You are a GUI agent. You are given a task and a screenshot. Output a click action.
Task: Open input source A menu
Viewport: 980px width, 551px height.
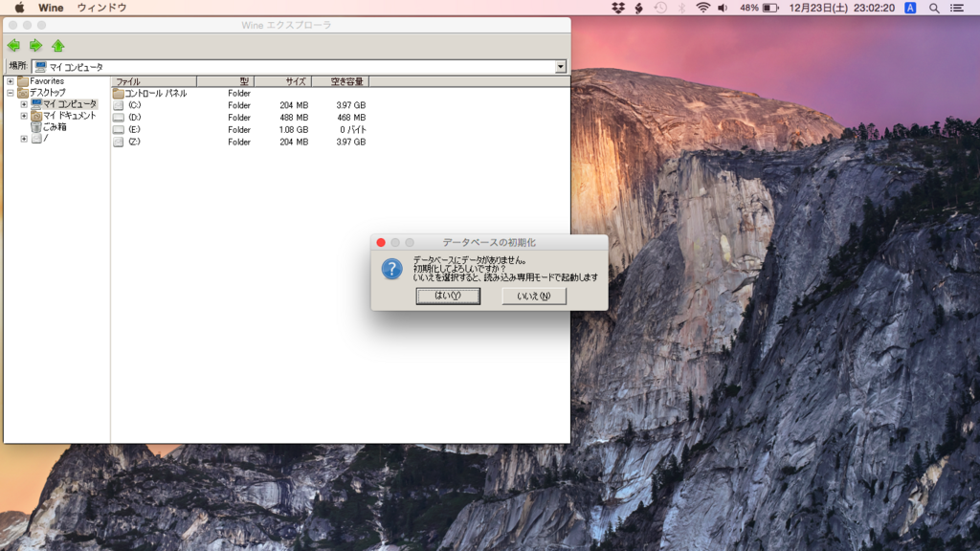pyautogui.click(x=910, y=8)
